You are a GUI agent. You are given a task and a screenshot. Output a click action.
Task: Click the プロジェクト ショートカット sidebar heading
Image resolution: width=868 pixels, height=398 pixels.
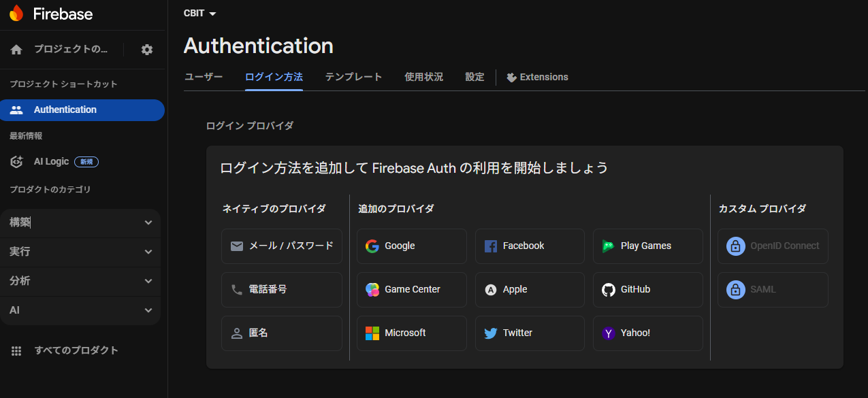pyautogui.click(x=63, y=84)
